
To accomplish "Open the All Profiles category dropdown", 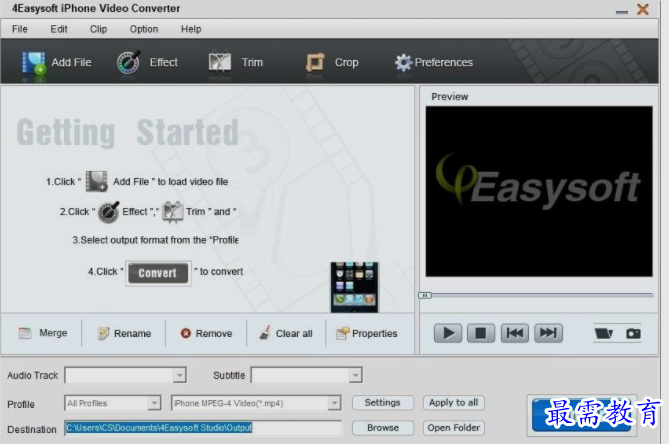I will (x=154, y=403).
